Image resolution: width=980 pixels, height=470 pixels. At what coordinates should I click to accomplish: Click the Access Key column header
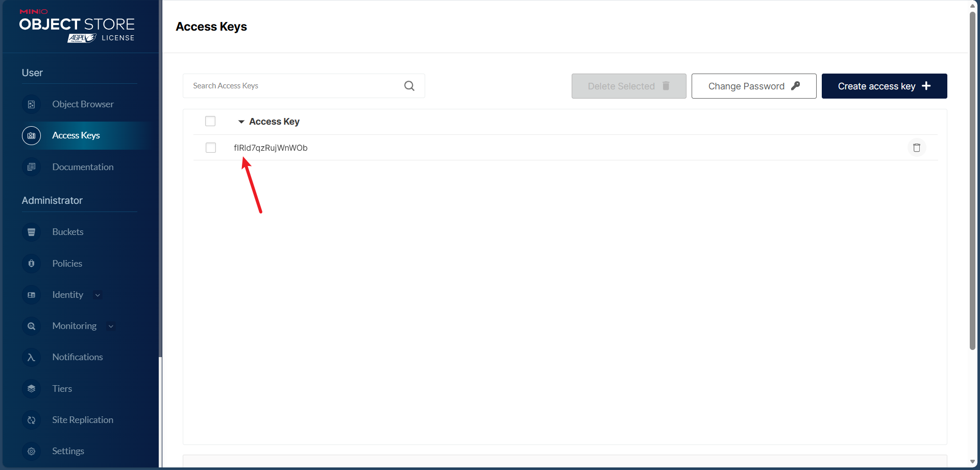tap(274, 122)
